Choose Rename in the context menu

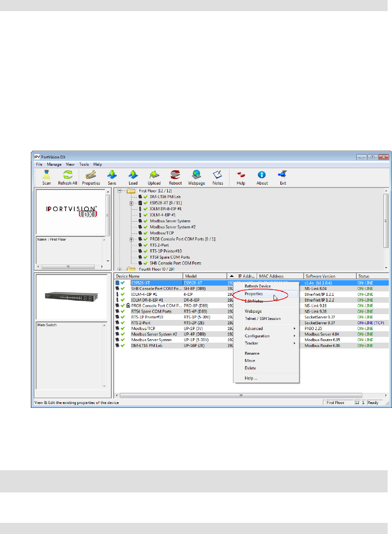click(x=266, y=353)
